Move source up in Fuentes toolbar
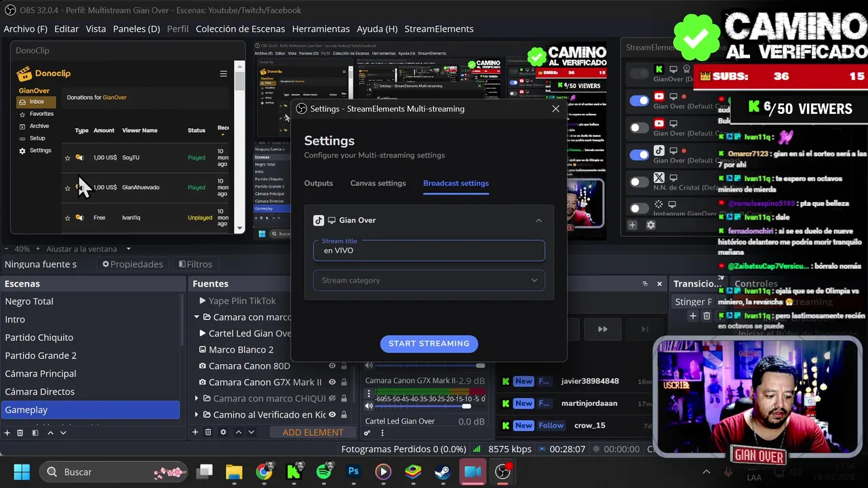The height and width of the screenshot is (488, 868). click(x=238, y=432)
